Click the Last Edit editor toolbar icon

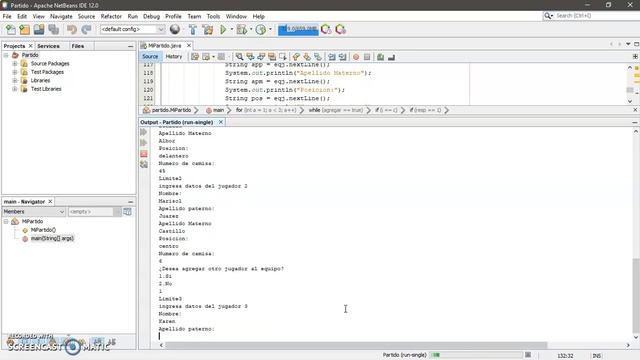(195, 57)
